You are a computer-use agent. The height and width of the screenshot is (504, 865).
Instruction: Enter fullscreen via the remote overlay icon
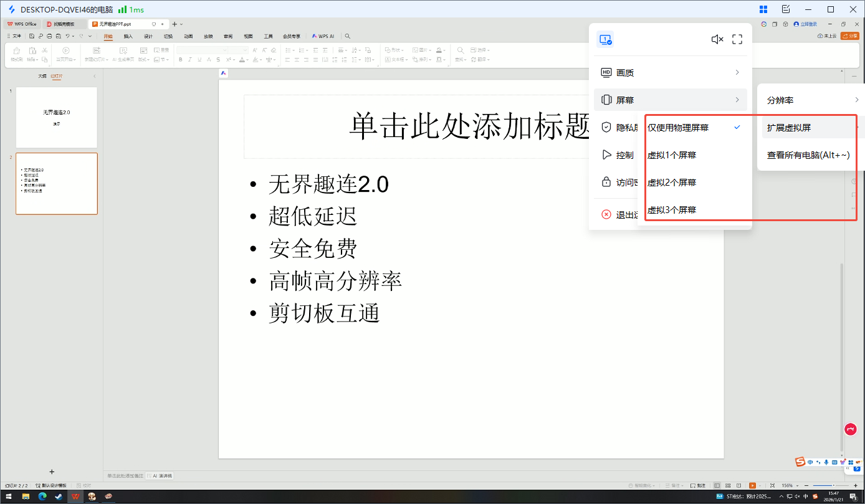click(737, 39)
